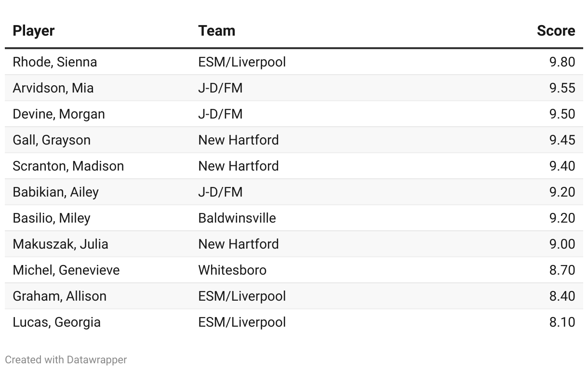Click the 9.80 score value
Viewport: 588px width, 371px height.
click(x=562, y=62)
